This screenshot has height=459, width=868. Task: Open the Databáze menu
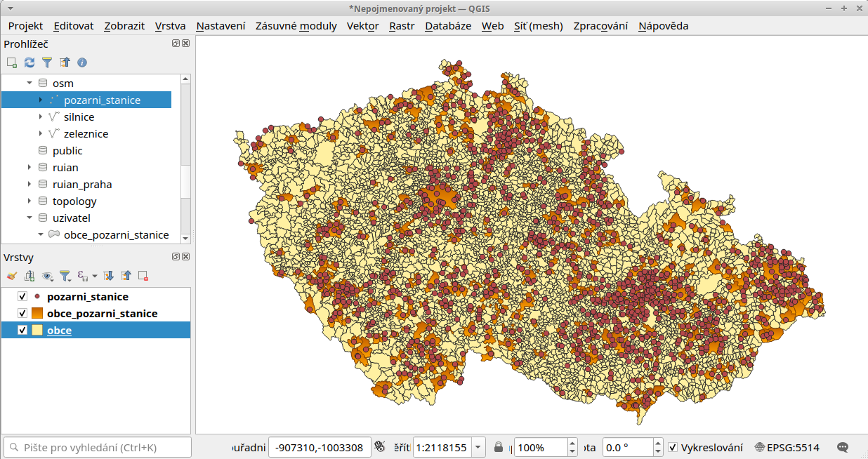click(448, 26)
